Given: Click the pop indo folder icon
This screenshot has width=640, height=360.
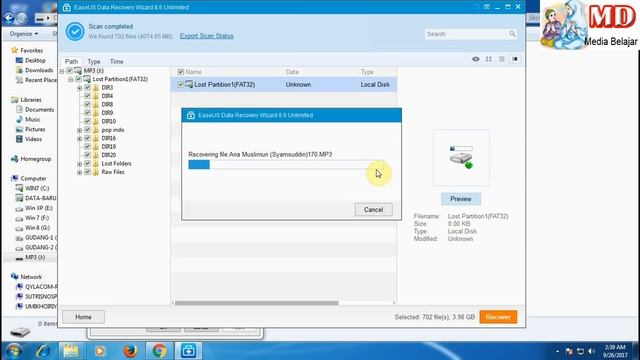Looking at the screenshot, I should click(x=96, y=130).
